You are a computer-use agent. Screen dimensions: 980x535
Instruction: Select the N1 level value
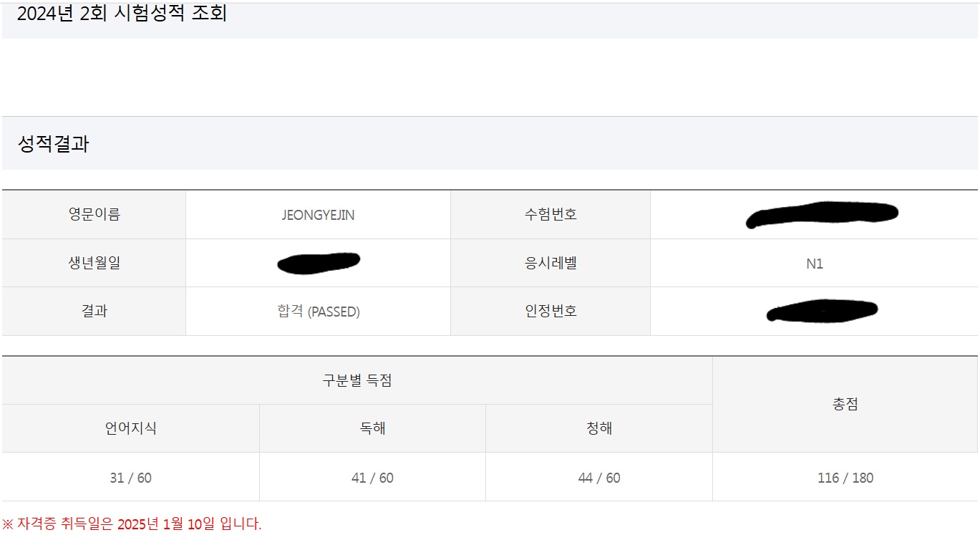click(814, 264)
